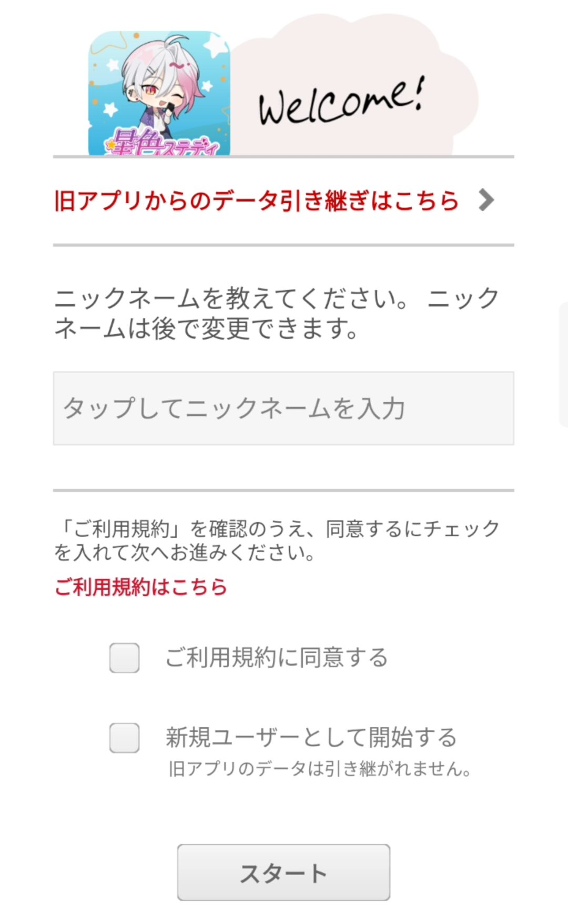Open the edge panel handle on right side
The width and height of the screenshot is (568, 924).
tap(563, 364)
